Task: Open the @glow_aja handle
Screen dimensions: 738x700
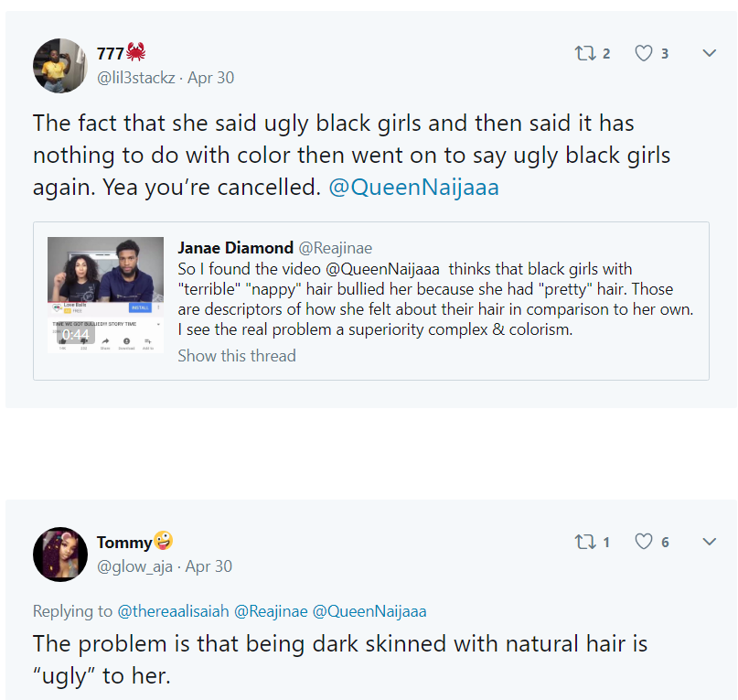Action: click(134, 566)
